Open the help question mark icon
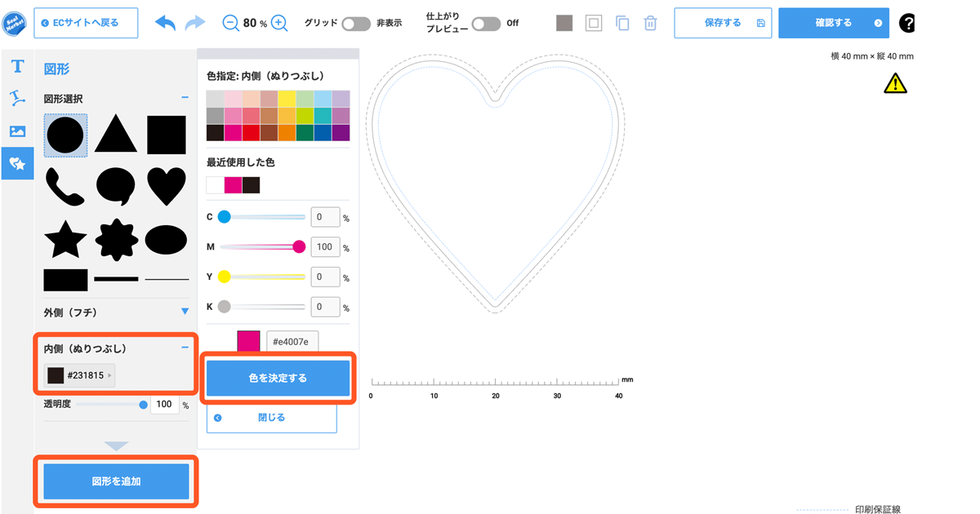The width and height of the screenshot is (980, 514). pyautogui.click(x=906, y=23)
